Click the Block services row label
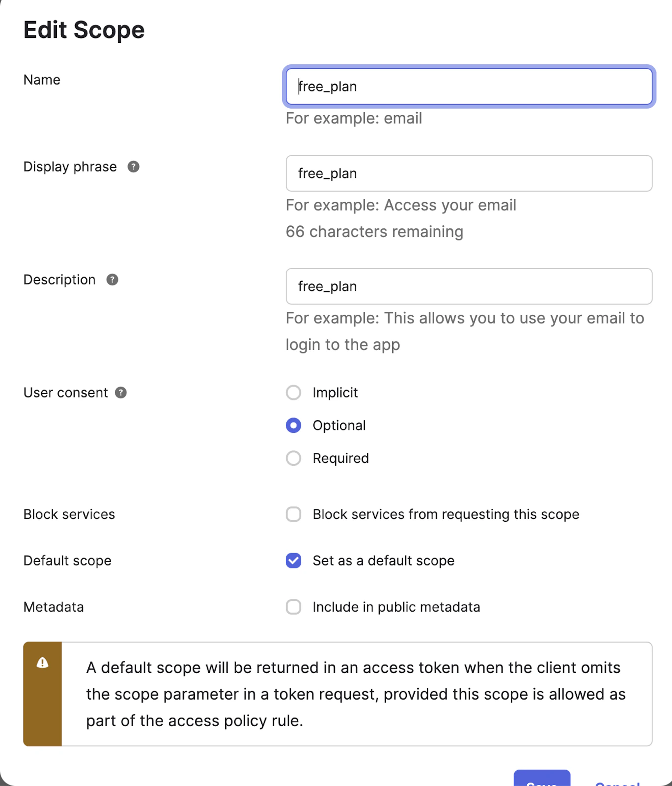 pos(69,514)
